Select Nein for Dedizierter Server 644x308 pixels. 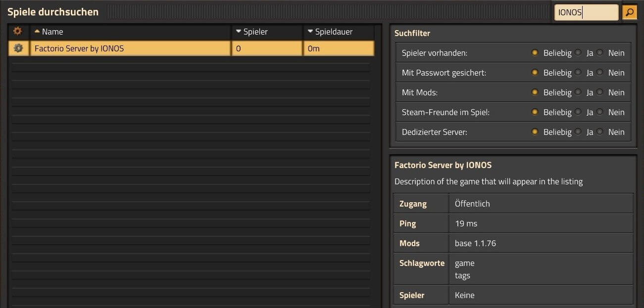pos(600,132)
